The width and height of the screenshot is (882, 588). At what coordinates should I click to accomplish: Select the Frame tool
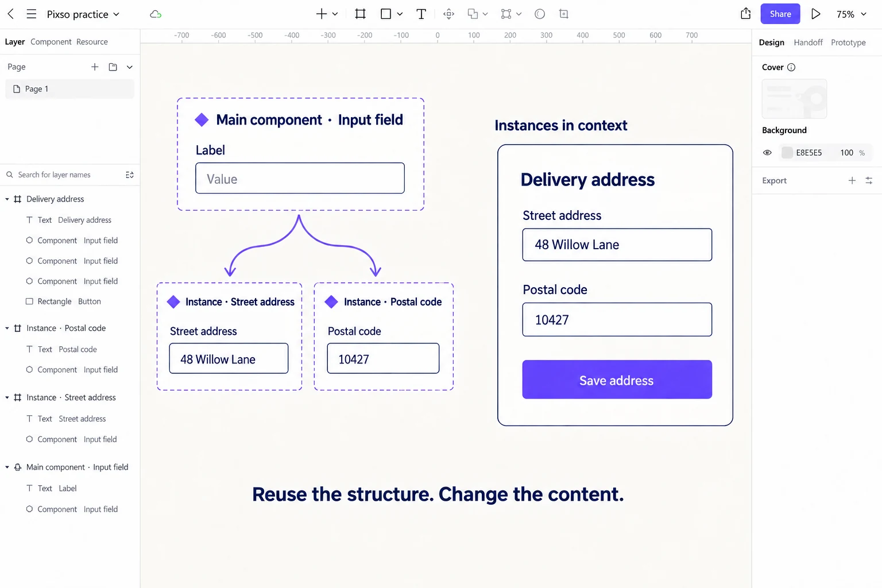(361, 14)
